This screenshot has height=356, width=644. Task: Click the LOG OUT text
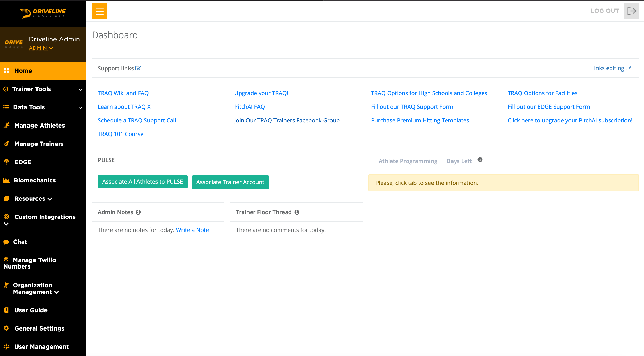(605, 11)
